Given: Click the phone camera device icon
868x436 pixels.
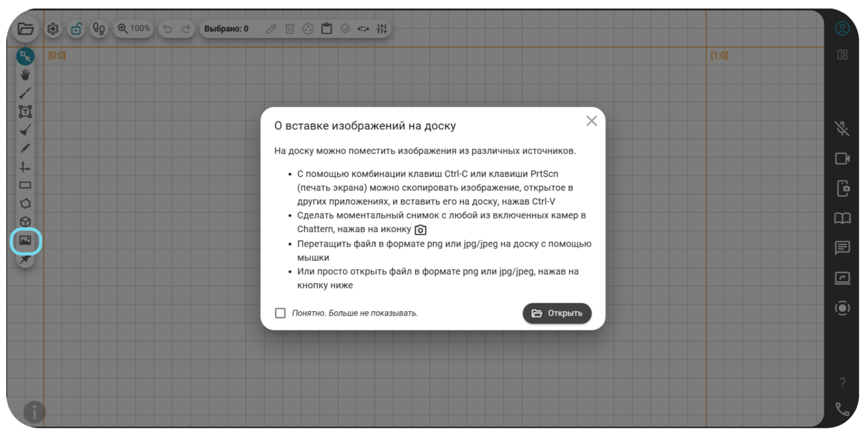Looking at the screenshot, I should tap(843, 188).
